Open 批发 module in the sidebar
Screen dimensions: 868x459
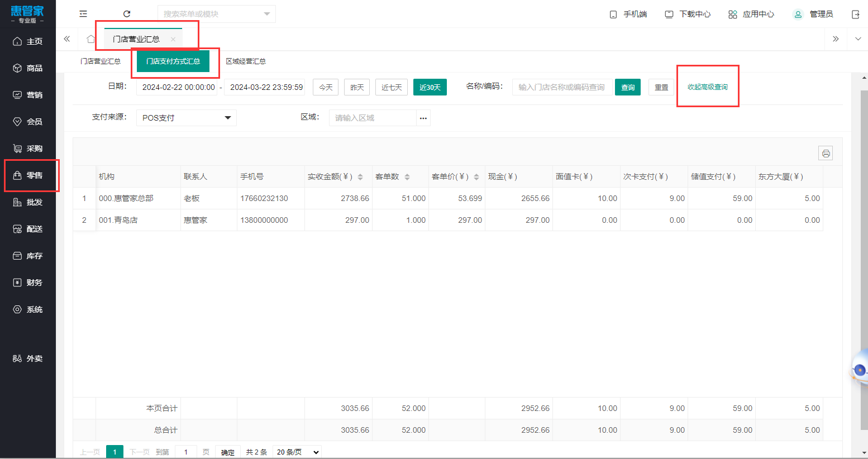pyautogui.click(x=28, y=202)
